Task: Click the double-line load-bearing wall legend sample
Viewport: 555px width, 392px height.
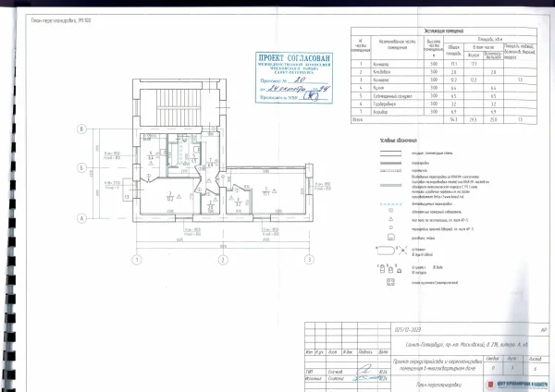Action: pyautogui.click(x=390, y=153)
